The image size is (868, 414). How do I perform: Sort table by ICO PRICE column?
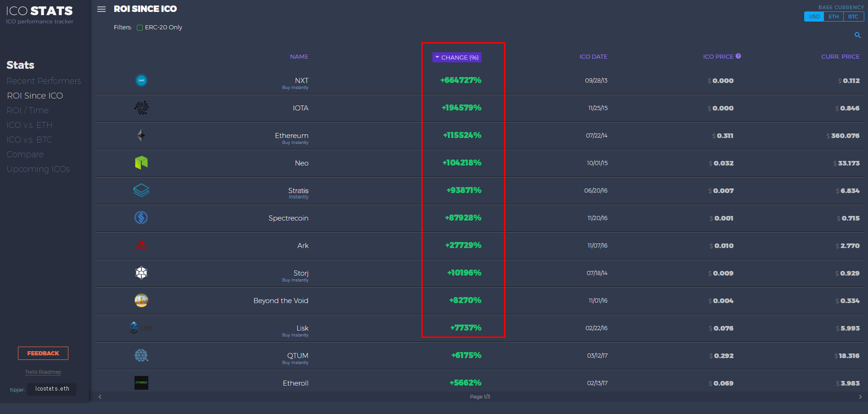point(718,56)
